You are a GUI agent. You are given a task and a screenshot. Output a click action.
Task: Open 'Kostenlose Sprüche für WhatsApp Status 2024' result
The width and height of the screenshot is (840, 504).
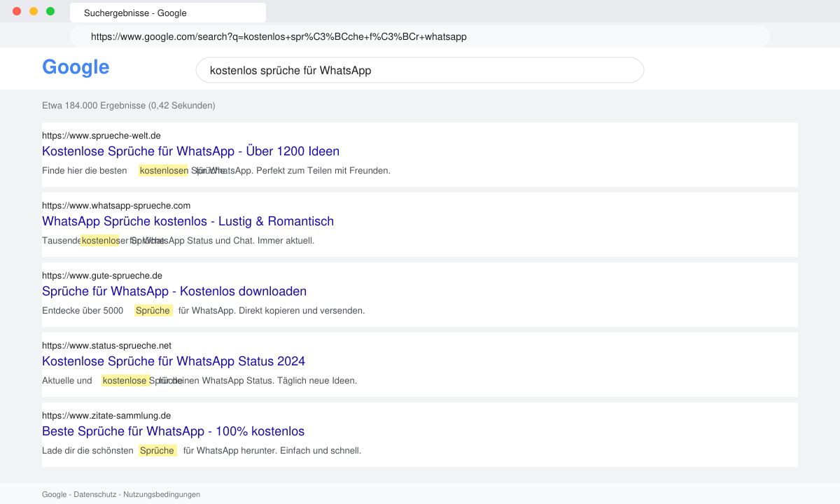click(x=174, y=361)
